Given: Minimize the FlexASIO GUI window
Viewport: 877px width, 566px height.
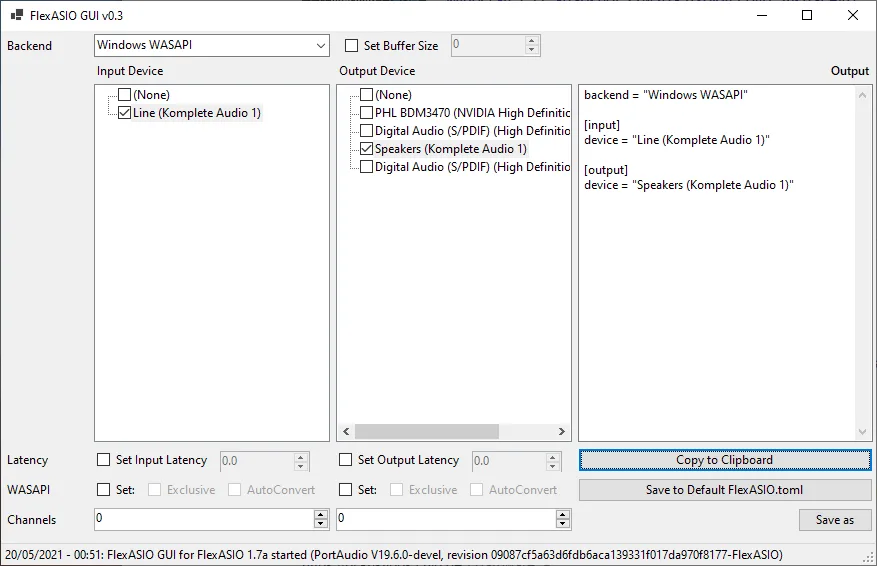Looking at the screenshot, I should click(762, 15).
